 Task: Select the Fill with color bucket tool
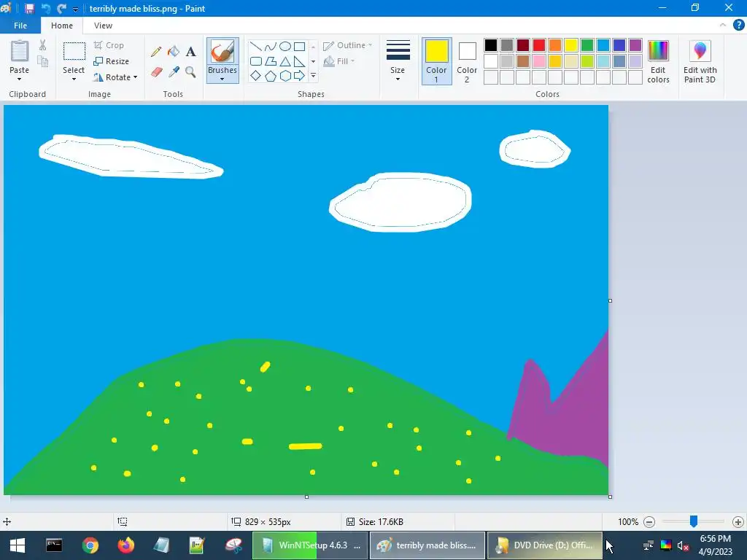point(174,52)
